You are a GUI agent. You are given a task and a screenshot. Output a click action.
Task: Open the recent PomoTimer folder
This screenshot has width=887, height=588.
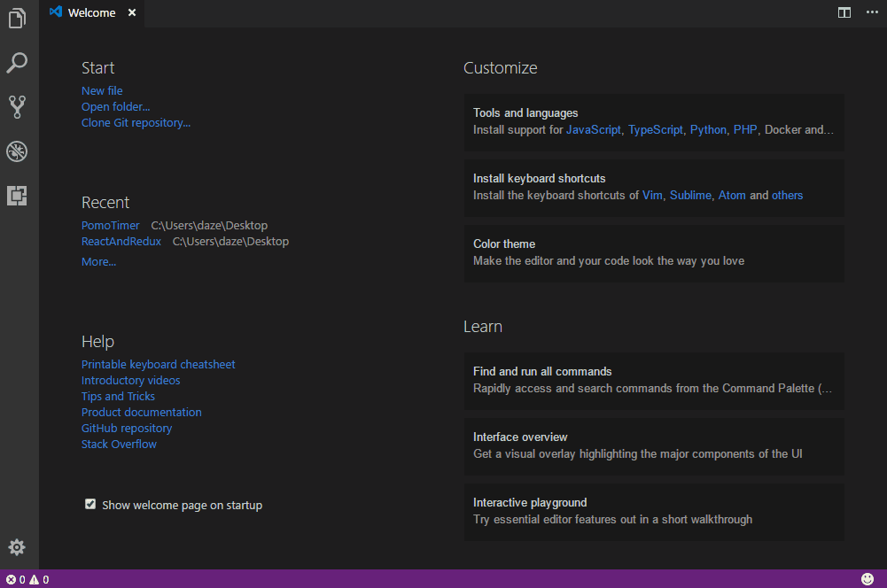[x=110, y=225]
